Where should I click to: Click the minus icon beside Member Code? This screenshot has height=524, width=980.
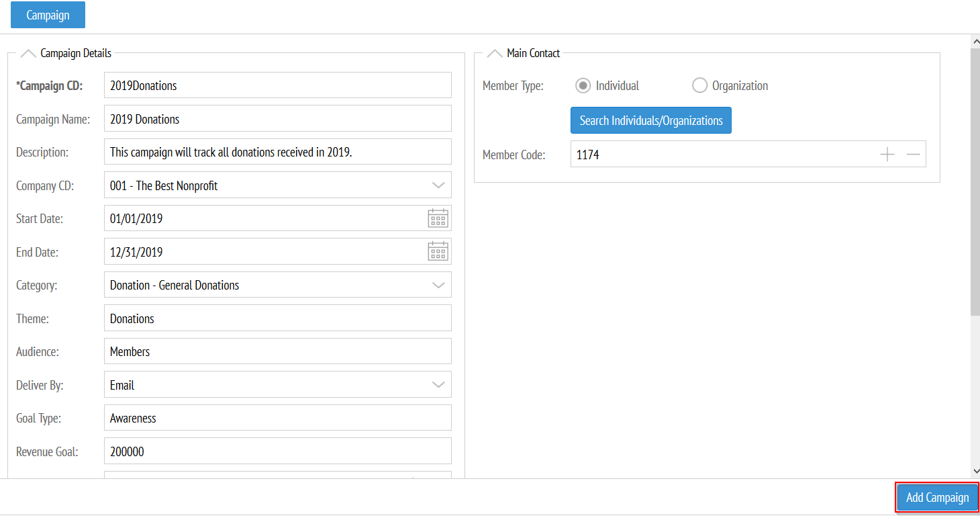[913, 155]
